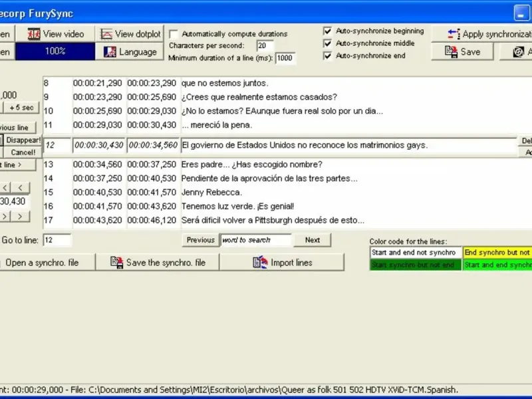Click the 100% progress bar
The width and height of the screenshot is (532, 399).
click(x=55, y=52)
